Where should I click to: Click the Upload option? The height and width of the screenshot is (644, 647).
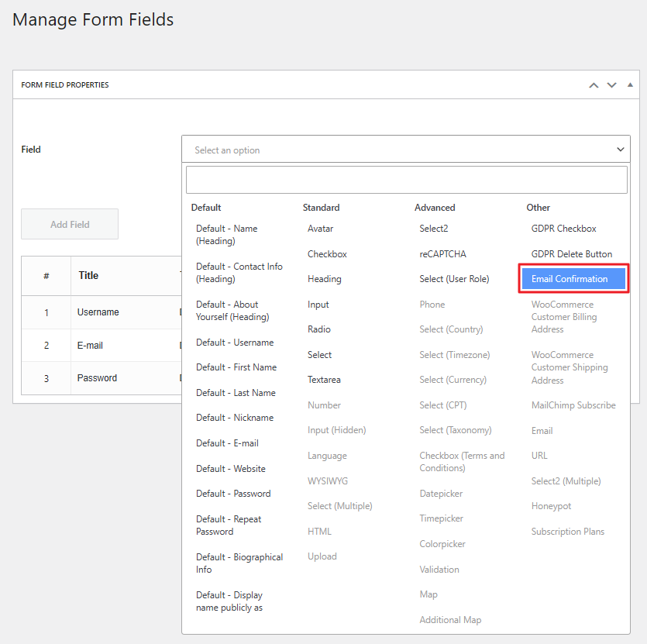coord(322,556)
